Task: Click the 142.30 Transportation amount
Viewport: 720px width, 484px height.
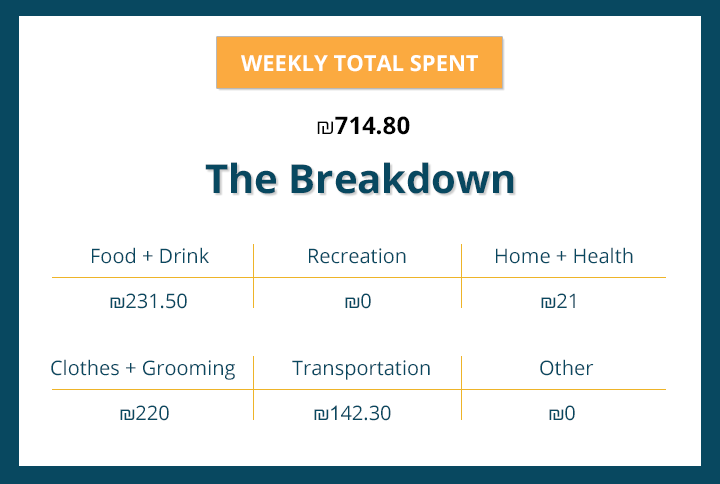Action: tap(360, 413)
